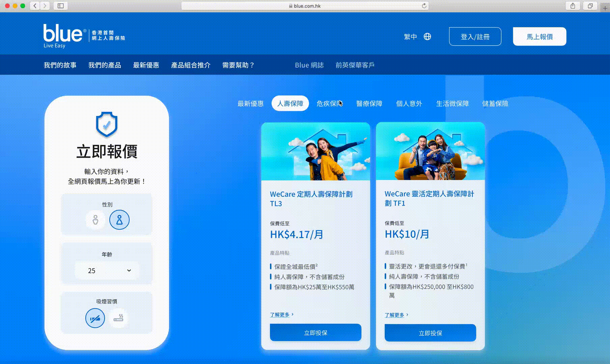Screen dimensions: 610x364
Task: Select 最新優惠 product tab
Action: click(x=250, y=103)
